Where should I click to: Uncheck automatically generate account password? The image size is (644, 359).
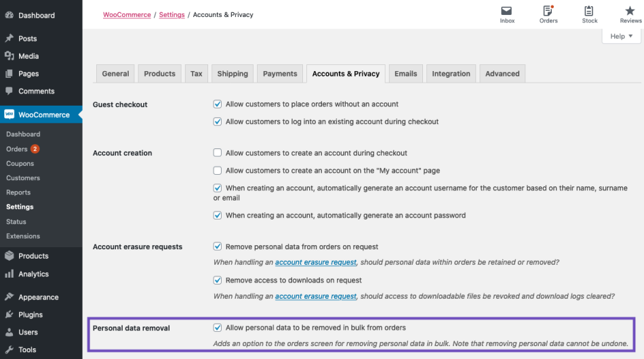(x=218, y=215)
